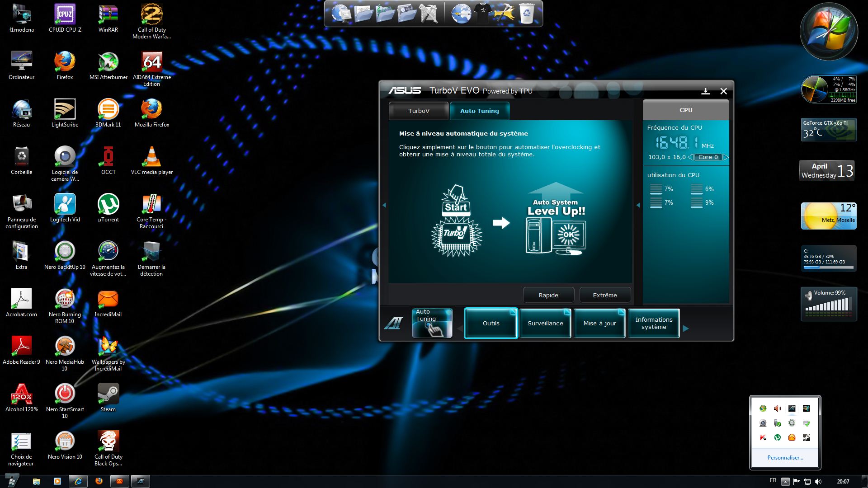The width and height of the screenshot is (868, 488).
Task: Launch AIDA64 Extreme Edition icon
Action: (151, 62)
